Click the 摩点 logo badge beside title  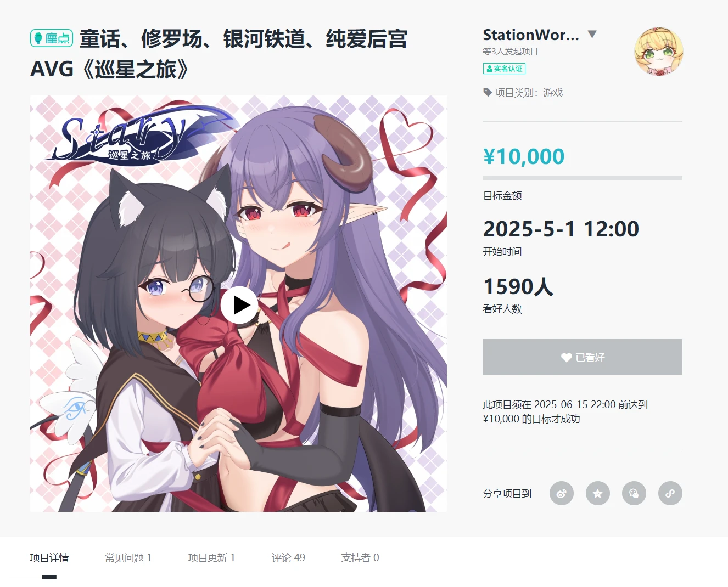pos(52,38)
